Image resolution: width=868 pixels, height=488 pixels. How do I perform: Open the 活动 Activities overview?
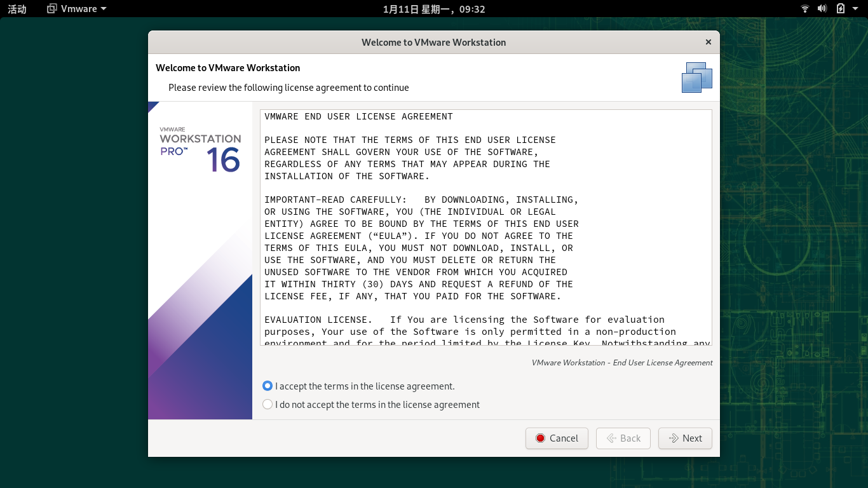click(x=17, y=9)
